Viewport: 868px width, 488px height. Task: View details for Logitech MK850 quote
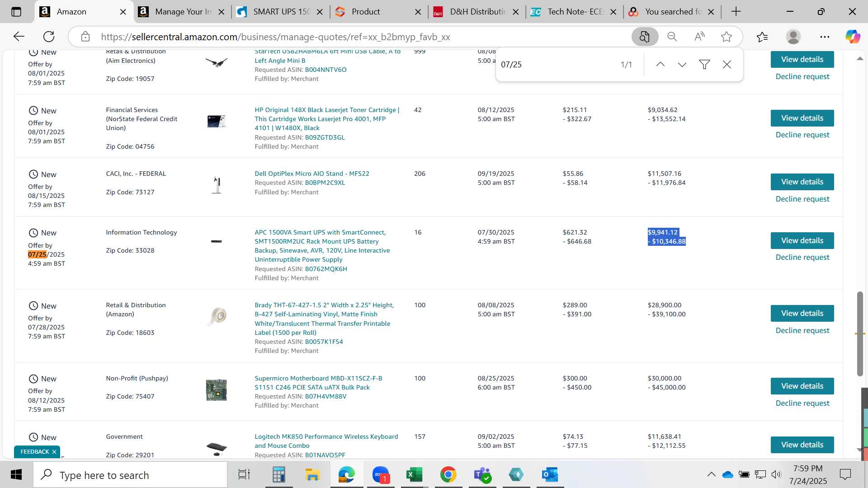point(802,445)
